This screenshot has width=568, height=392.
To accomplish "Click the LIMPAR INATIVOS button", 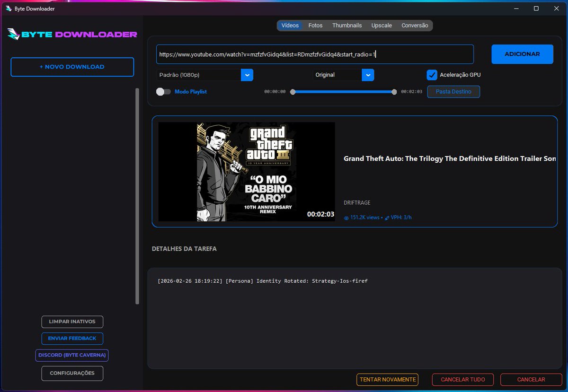I will click(x=72, y=322).
